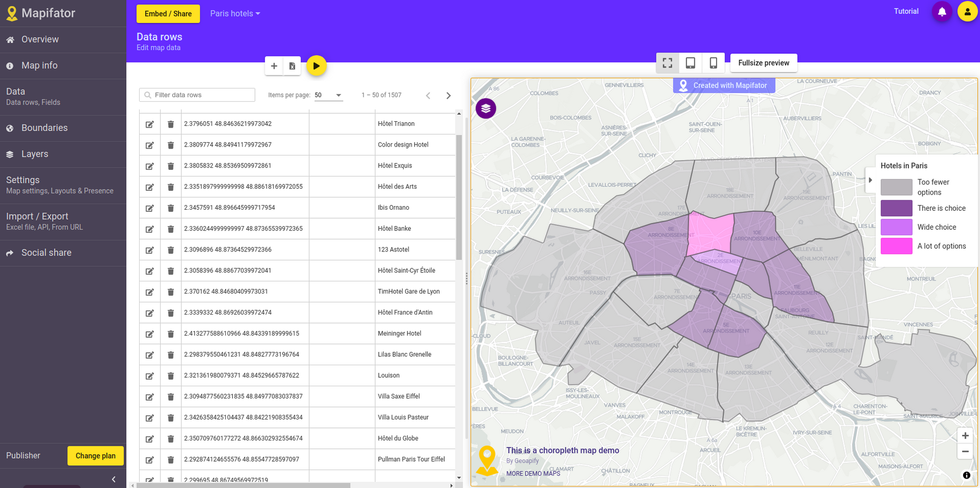
Task: Run the map preview with the yellow play icon
Action: [316, 66]
